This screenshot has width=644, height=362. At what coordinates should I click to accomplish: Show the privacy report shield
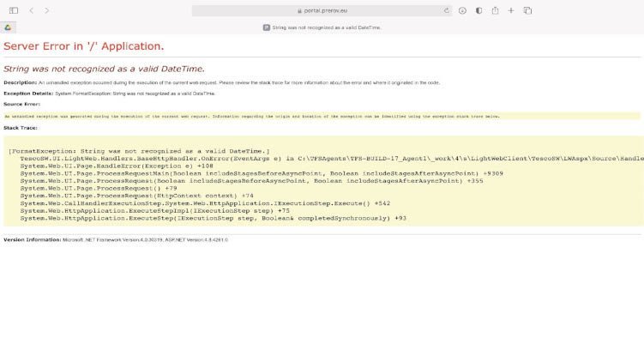[x=478, y=10]
